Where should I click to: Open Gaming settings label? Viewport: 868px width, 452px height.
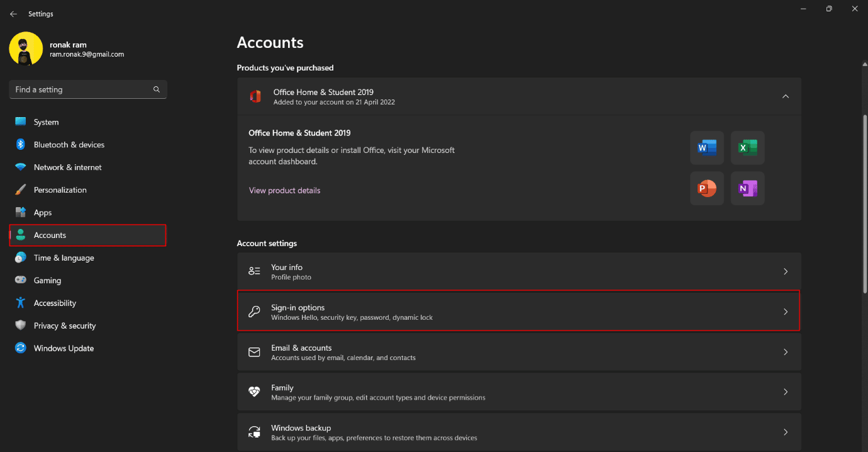tap(47, 280)
